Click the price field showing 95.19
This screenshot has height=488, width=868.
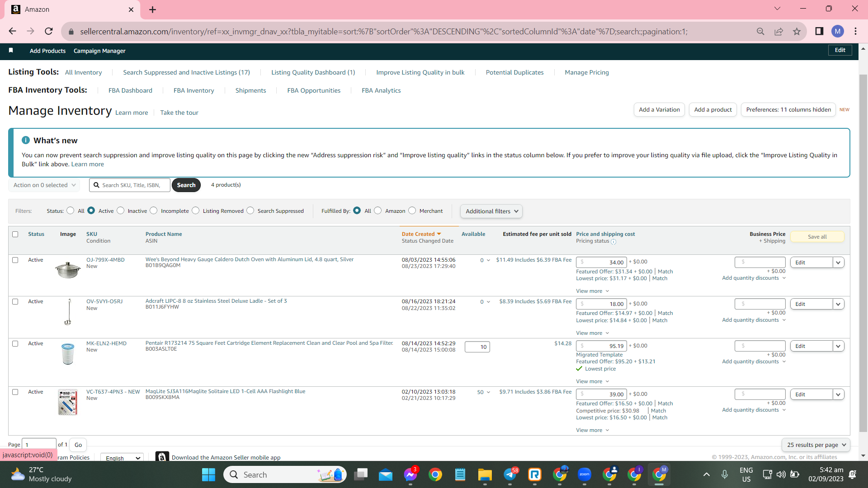tap(601, 346)
